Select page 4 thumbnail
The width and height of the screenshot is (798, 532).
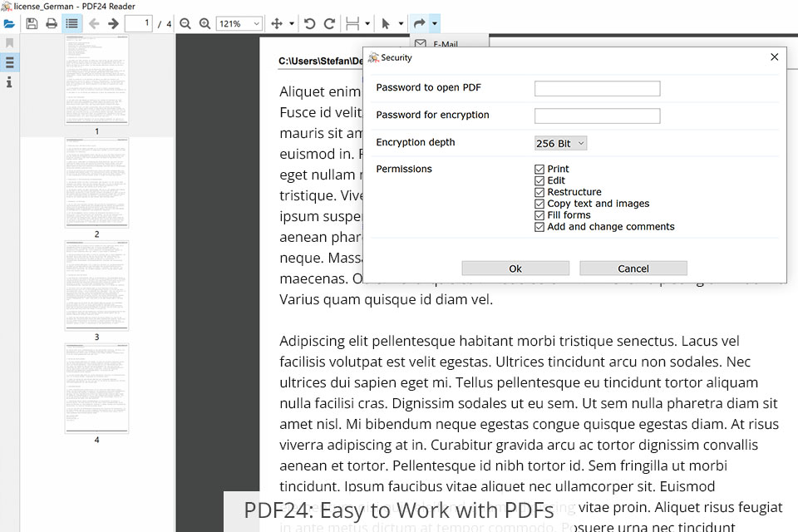tap(96, 388)
